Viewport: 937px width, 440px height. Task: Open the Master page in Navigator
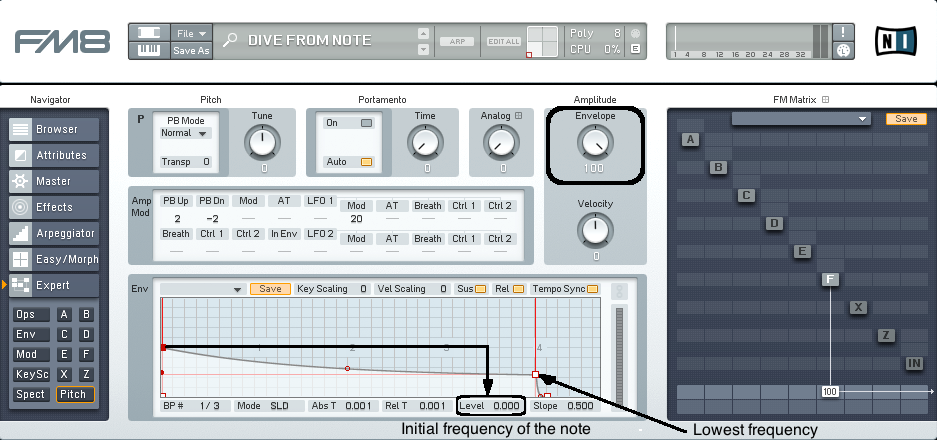[x=54, y=181]
